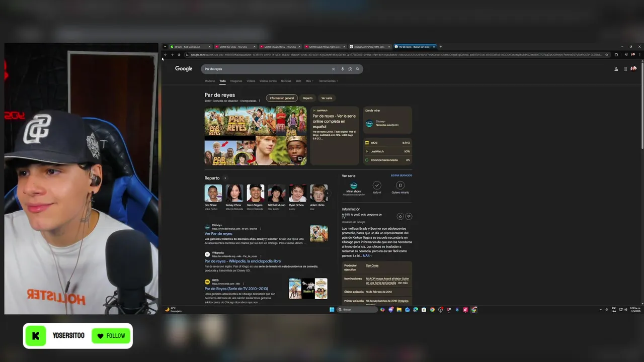The image size is (644, 362).
Task: Add series to Quiero mirarlo watchlist
Action: coord(400,186)
